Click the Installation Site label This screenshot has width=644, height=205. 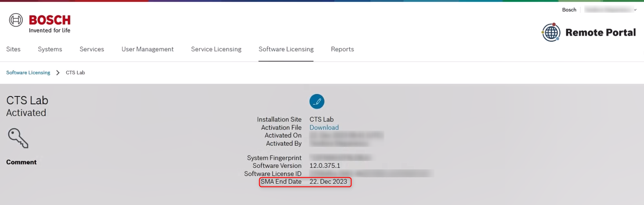pyautogui.click(x=279, y=120)
